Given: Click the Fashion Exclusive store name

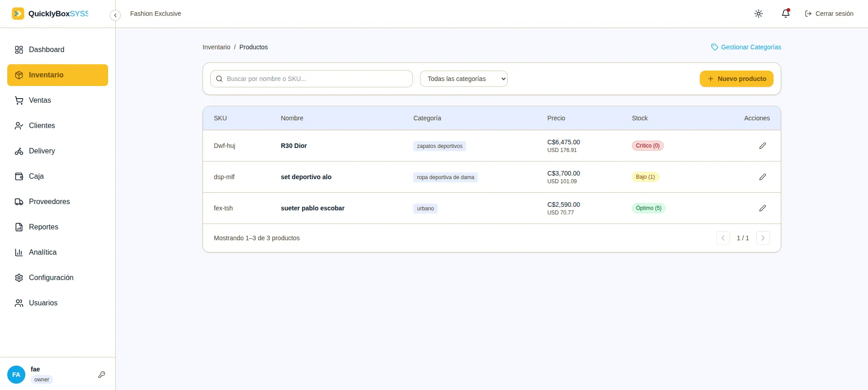Looking at the screenshot, I should 156,14.
